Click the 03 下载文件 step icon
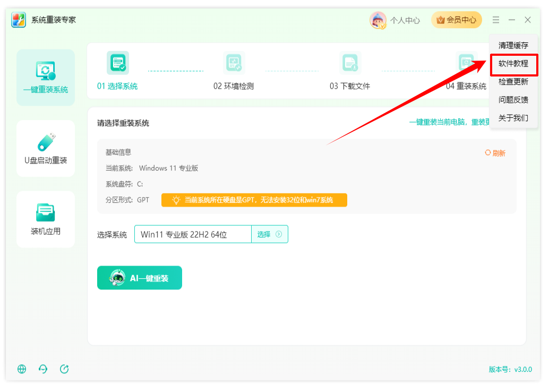The height and width of the screenshot is (392, 549). pos(350,63)
